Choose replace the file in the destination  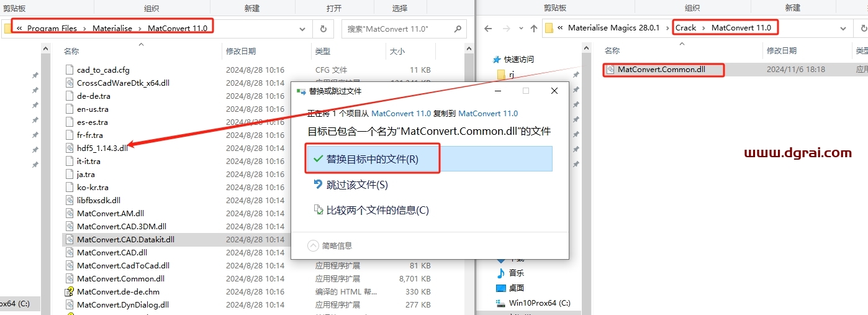430,159
